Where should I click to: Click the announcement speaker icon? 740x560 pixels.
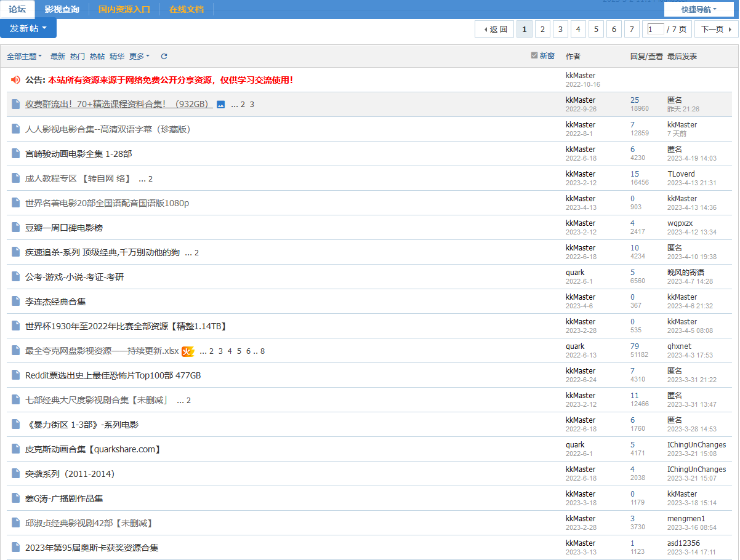pos(16,80)
